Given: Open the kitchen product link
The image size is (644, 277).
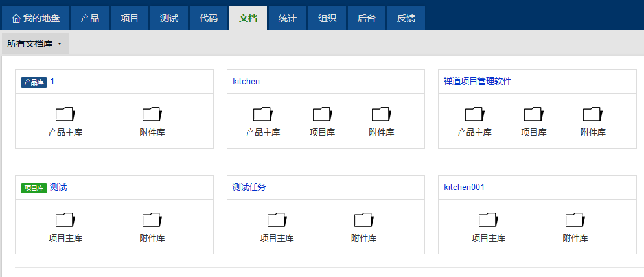Looking at the screenshot, I should pyautogui.click(x=246, y=81).
